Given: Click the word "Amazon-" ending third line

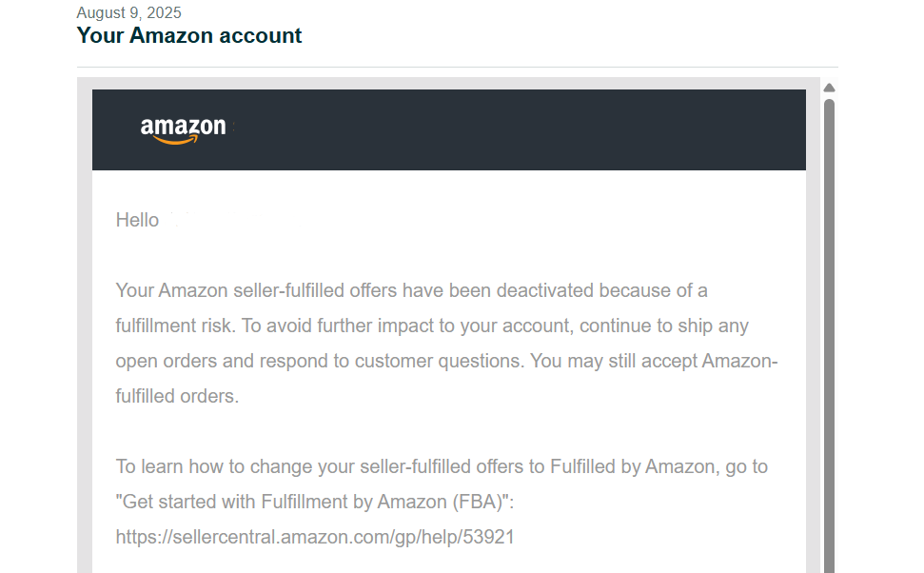Looking at the screenshot, I should [739, 361].
